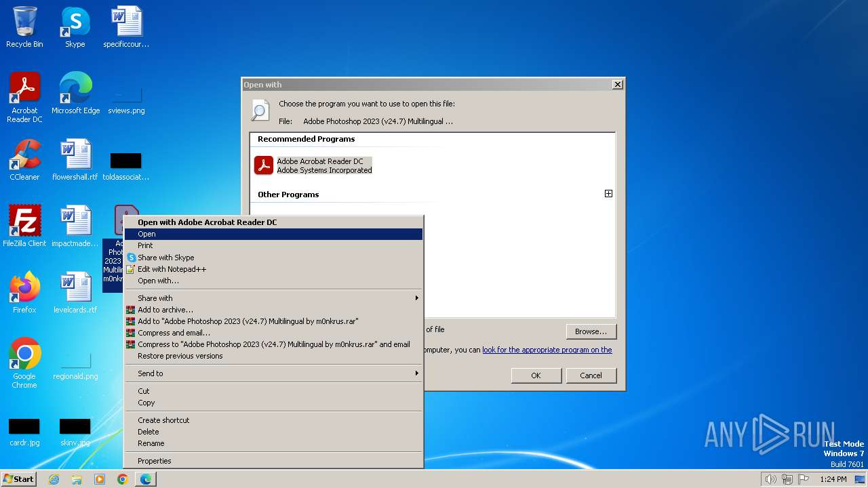
Task: Choose Open with Adobe Acrobat Reader DC
Action: coord(273,222)
